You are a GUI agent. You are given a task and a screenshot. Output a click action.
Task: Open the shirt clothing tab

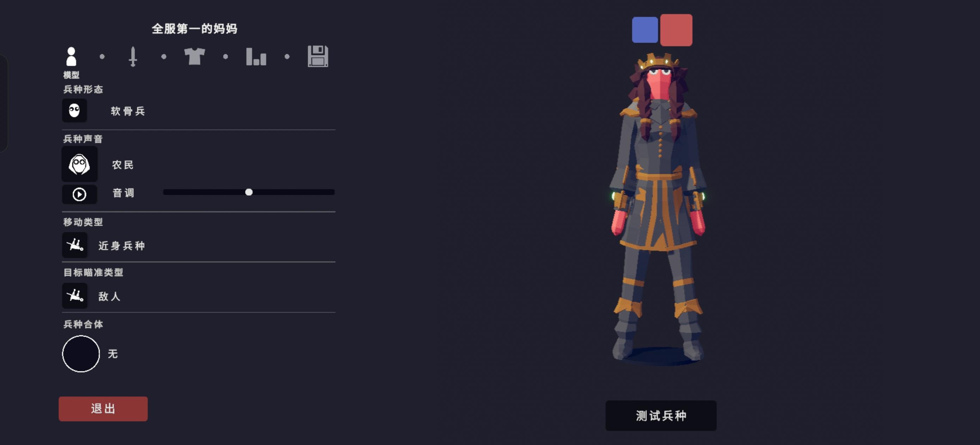pos(194,57)
